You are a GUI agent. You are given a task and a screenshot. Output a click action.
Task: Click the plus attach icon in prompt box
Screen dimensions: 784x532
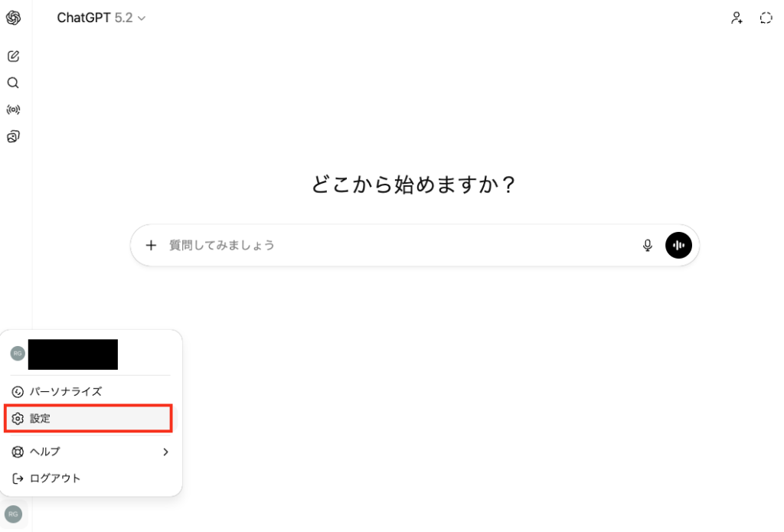tap(151, 245)
